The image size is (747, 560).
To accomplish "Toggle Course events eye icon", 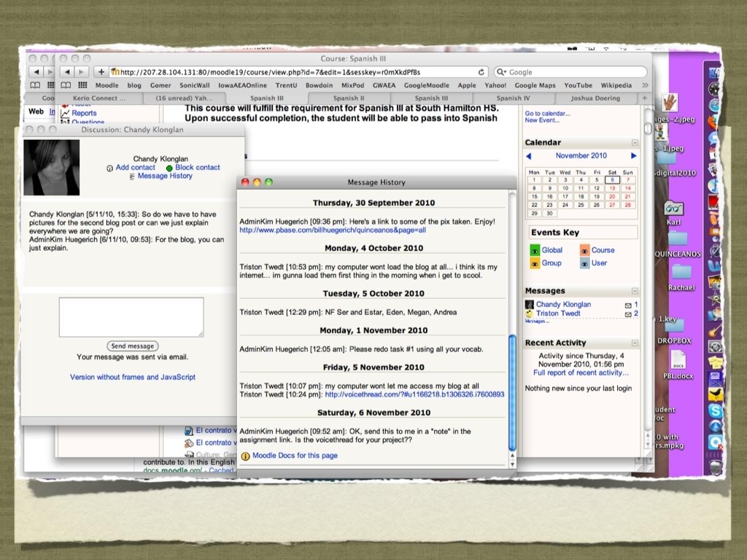I will click(584, 251).
